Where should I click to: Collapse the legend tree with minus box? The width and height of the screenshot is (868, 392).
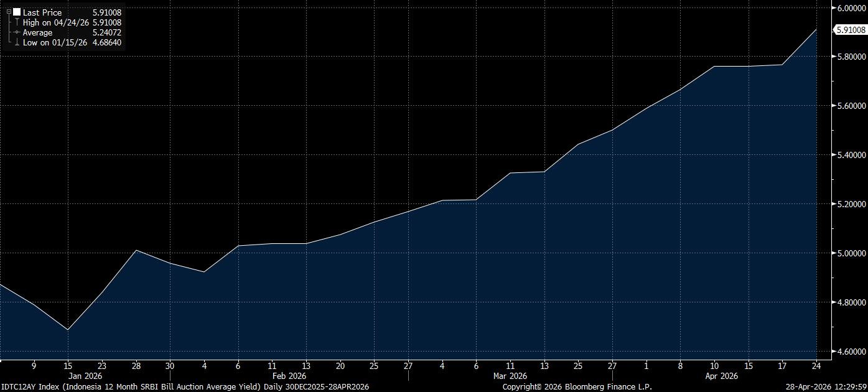(x=9, y=12)
